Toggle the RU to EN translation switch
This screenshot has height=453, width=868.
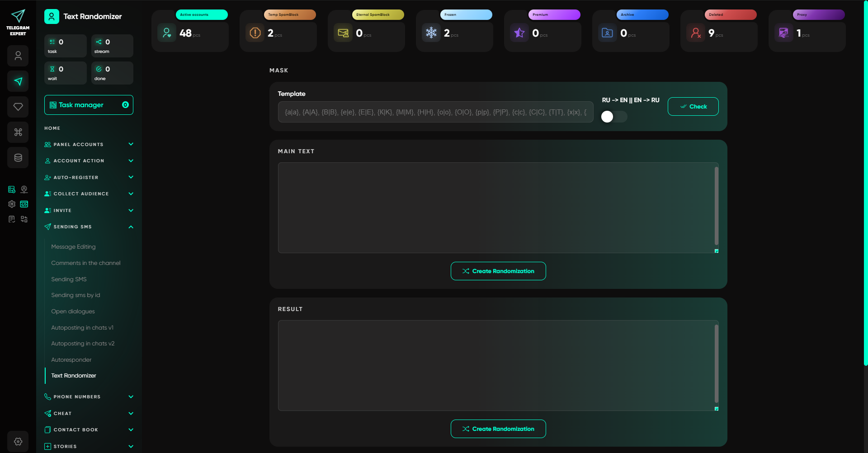[x=613, y=117]
